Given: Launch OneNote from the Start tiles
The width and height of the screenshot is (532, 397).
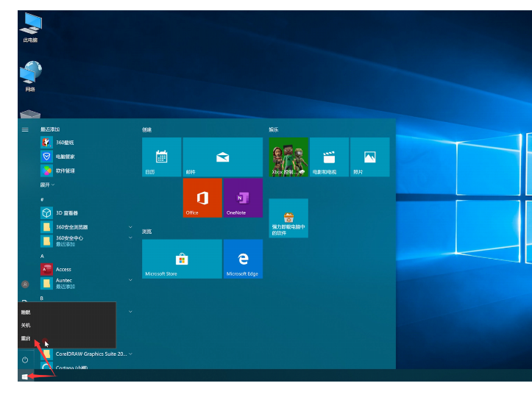Looking at the screenshot, I should [243, 198].
